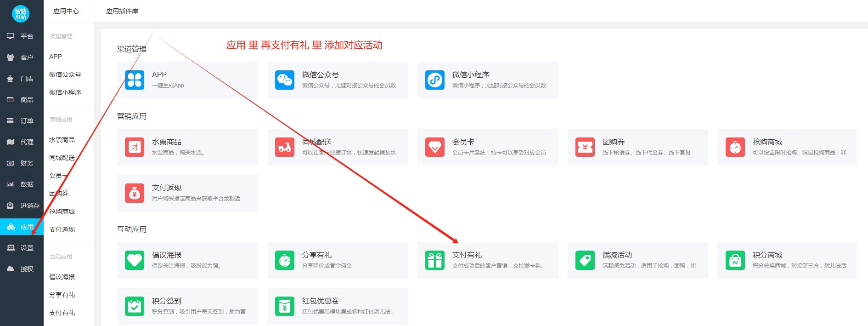Select 水票商品 in the secondary menu
This screenshot has height=326, width=868.
[62, 140]
